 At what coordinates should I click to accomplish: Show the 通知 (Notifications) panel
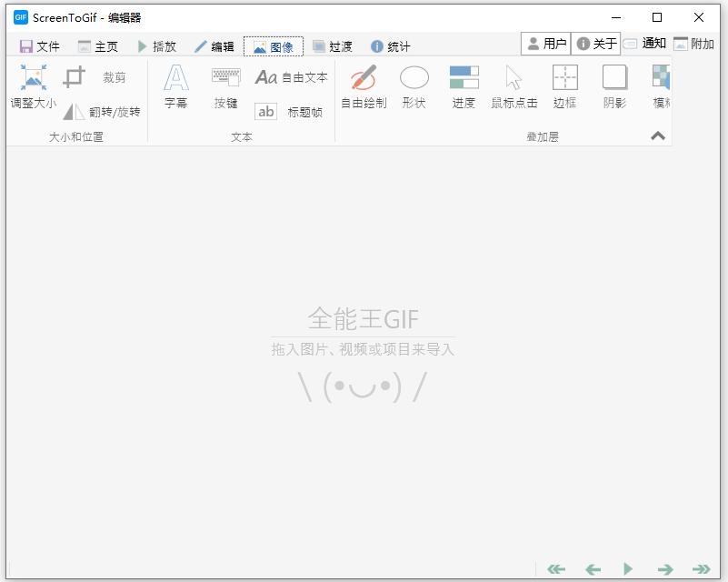click(x=644, y=44)
